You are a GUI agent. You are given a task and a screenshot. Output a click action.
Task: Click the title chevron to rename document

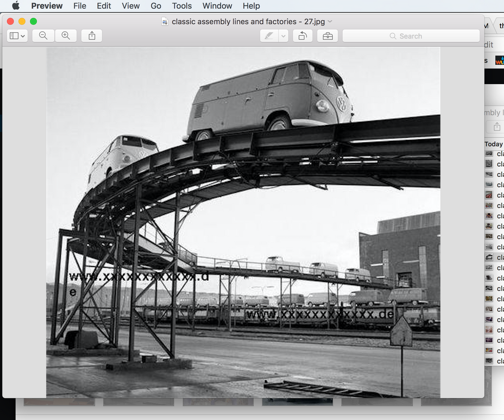coord(330,21)
